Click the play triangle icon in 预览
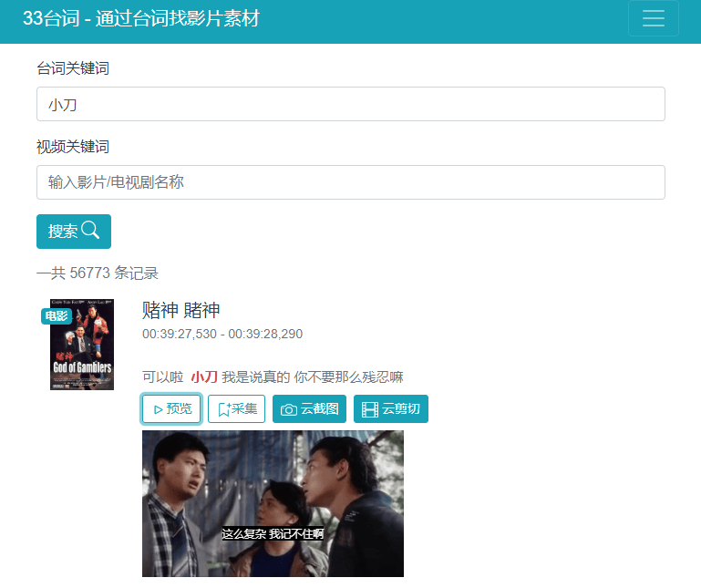 pos(158,409)
